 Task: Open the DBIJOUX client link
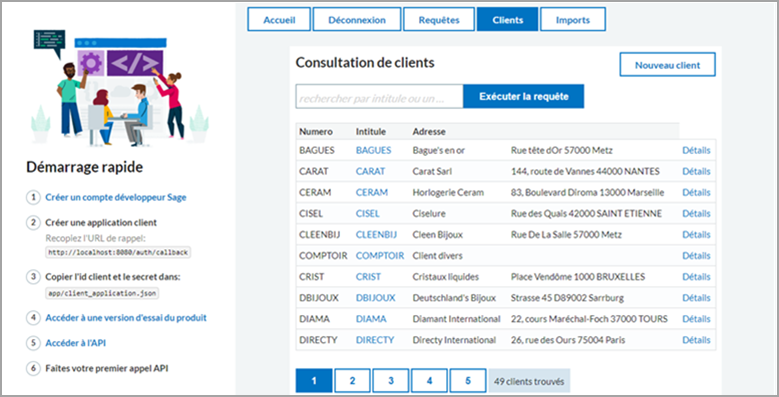pyautogui.click(x=376, y=298)
